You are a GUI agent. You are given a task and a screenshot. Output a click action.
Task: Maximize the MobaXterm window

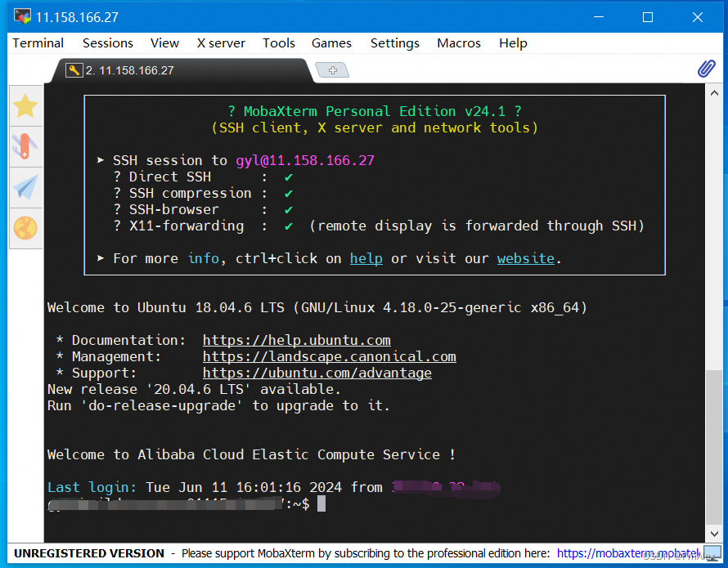pos(648,17)
